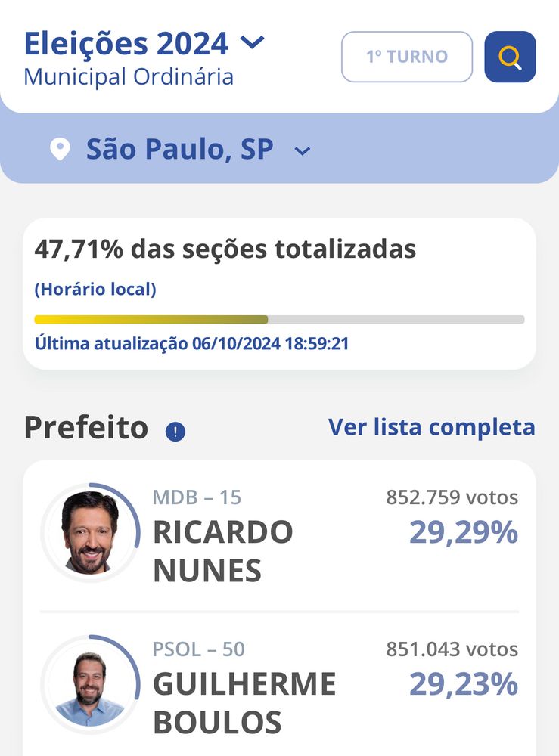Tap the location pin icon
Screen dimensions: 559x756
coord(61,149)
